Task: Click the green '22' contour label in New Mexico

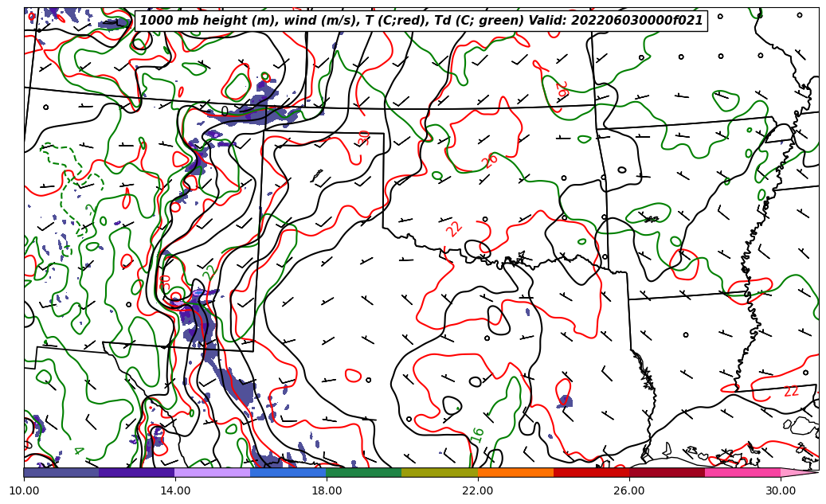Action: (x=209, y=272)
